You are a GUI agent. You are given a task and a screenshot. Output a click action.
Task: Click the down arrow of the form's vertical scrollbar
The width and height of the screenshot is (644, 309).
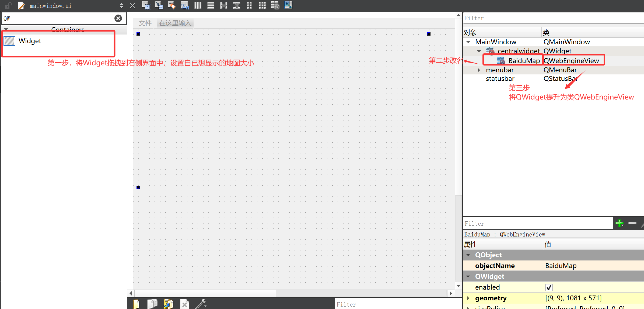pos(458,286)
